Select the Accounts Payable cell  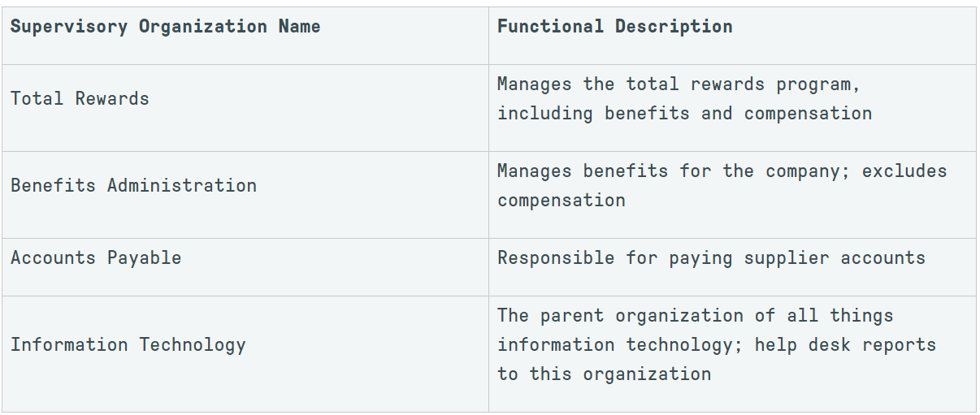coord(245,267)
